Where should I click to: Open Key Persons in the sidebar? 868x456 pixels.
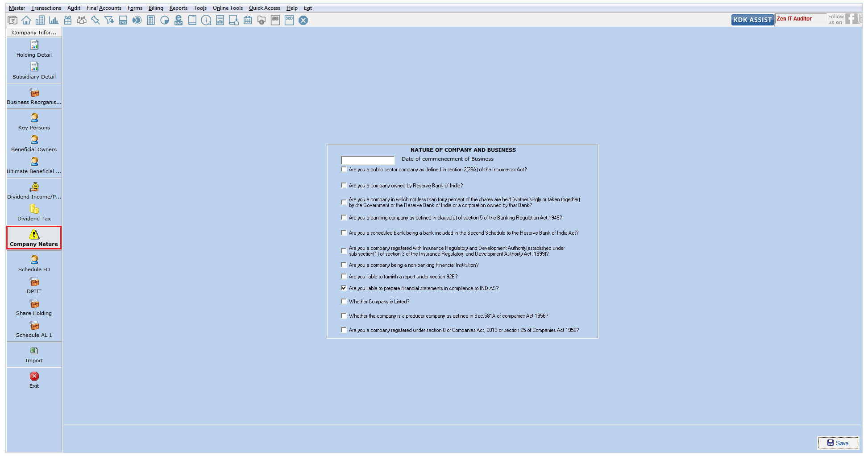(34, 122)
